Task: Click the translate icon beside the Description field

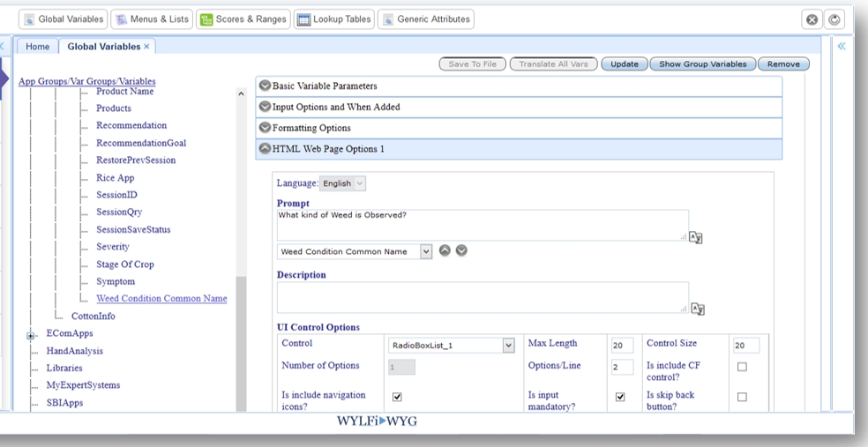Action: [697, 309]
